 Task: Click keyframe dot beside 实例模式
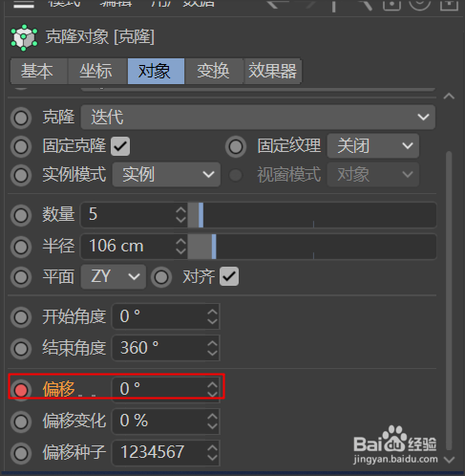pyautogui.click(x=21, y=175)
